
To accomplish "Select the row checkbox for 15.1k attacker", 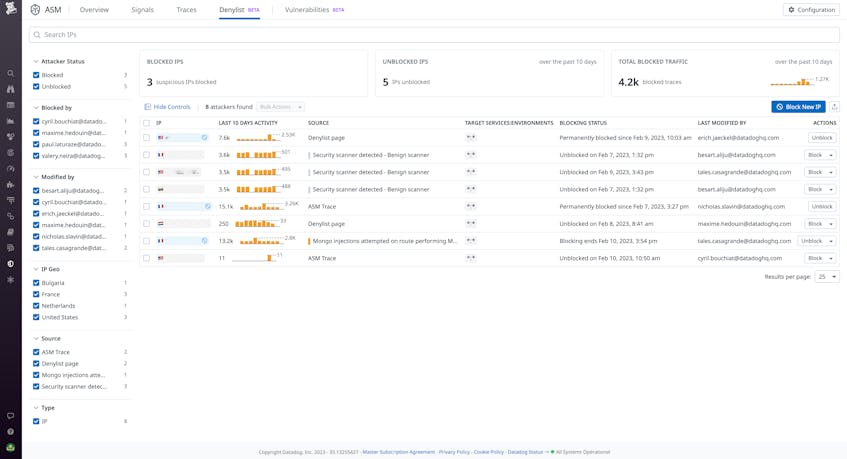I will pos(146,206).
